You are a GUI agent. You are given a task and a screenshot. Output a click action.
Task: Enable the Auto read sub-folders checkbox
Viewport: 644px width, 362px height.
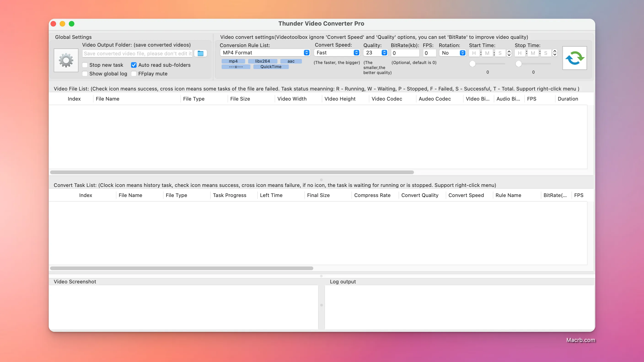134,65
